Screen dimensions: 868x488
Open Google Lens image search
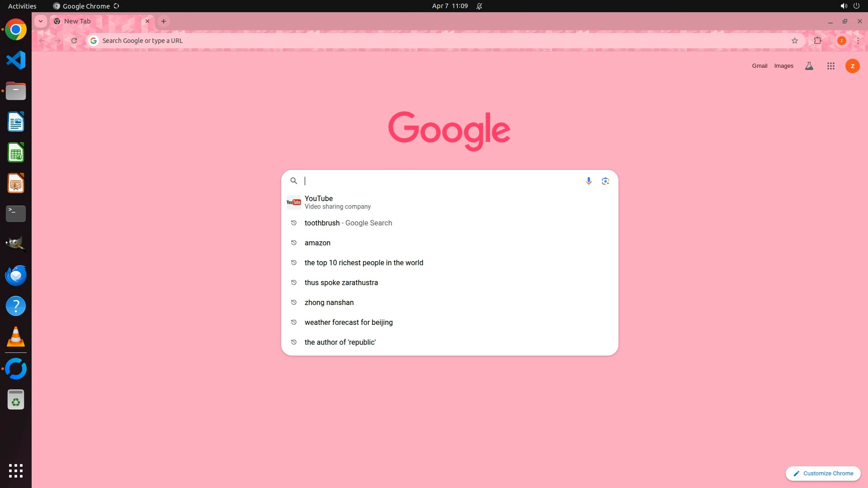coord(605,181)
